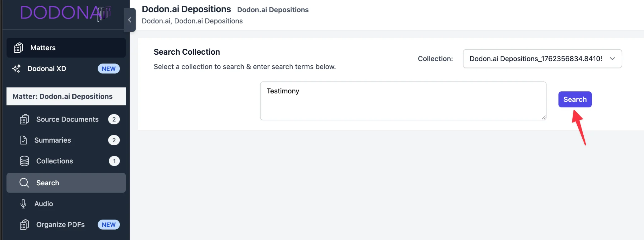This screenshot has height=240, width=644.
Task: Open the Matters menu item
Action: (43, 48)
